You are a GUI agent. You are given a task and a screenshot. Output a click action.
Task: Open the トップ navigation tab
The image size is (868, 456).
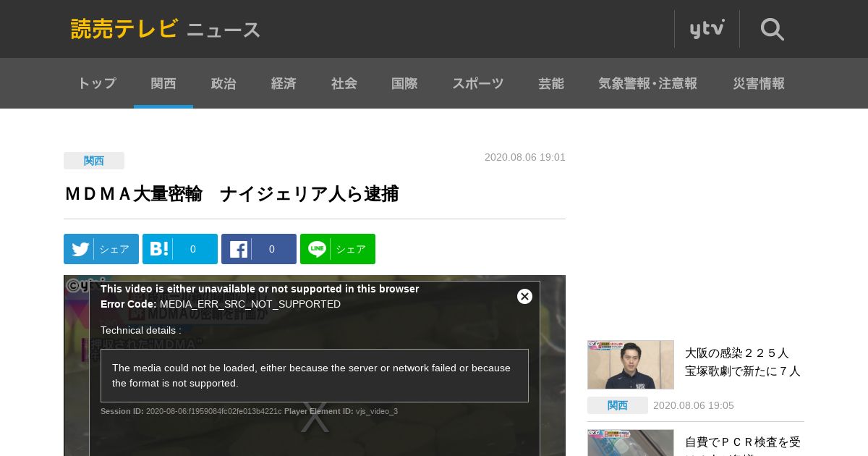click(x=97, y=83)
